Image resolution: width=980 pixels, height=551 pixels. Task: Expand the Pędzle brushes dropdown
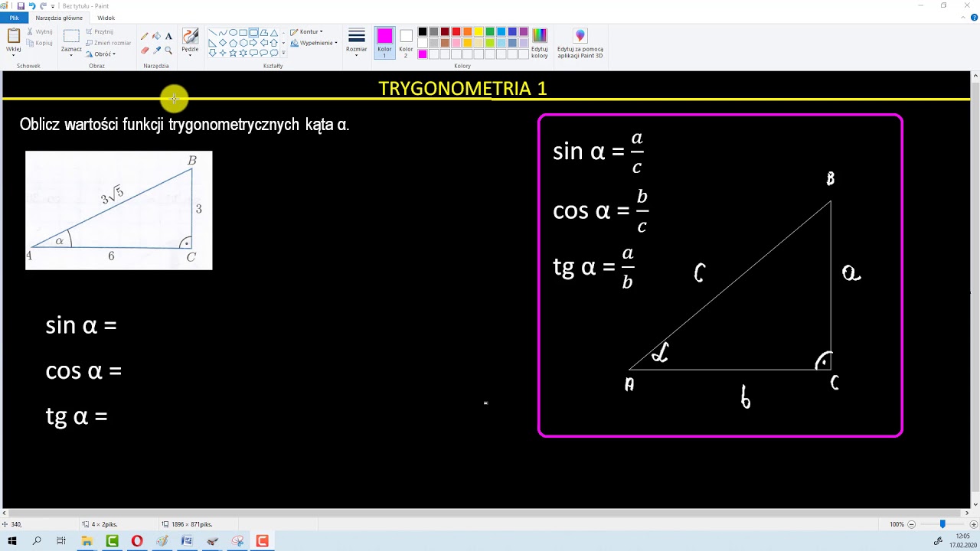click(190, 54)
